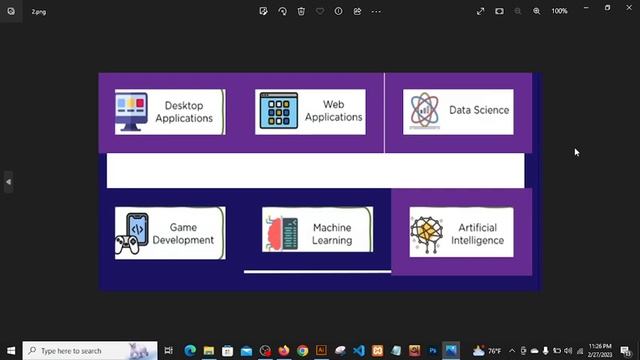Open the weather widget showing 76°F
The image size is (640, 360).
(487, 351)
